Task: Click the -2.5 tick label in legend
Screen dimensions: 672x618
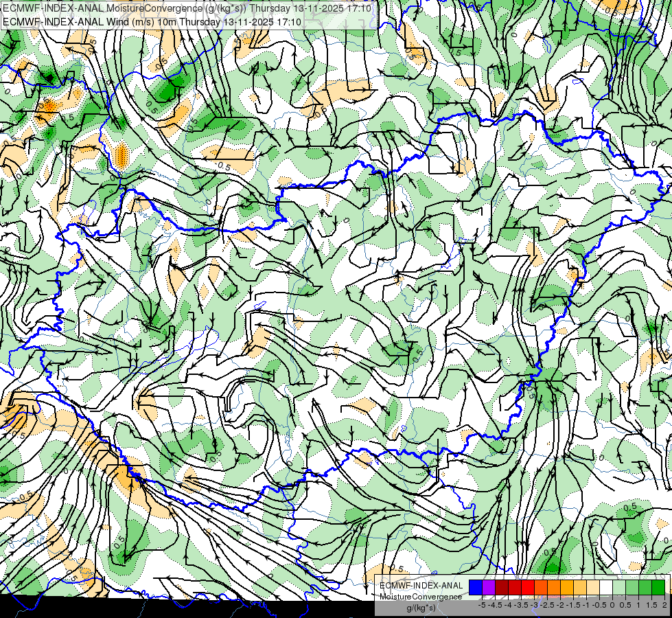Action: [547, 605]
